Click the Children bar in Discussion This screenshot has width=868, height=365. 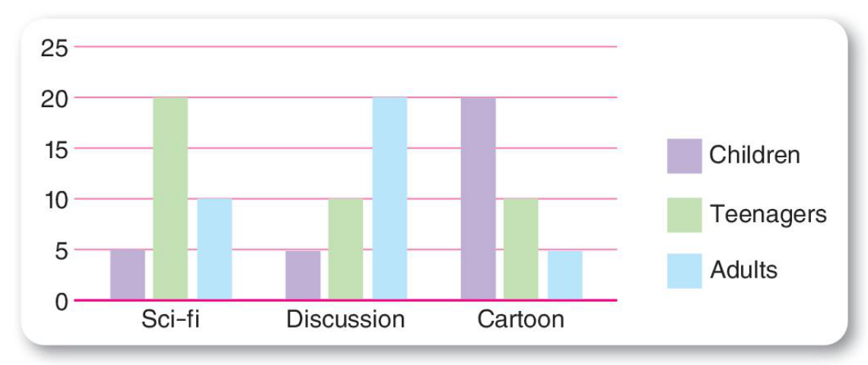[x=303, y=275]
